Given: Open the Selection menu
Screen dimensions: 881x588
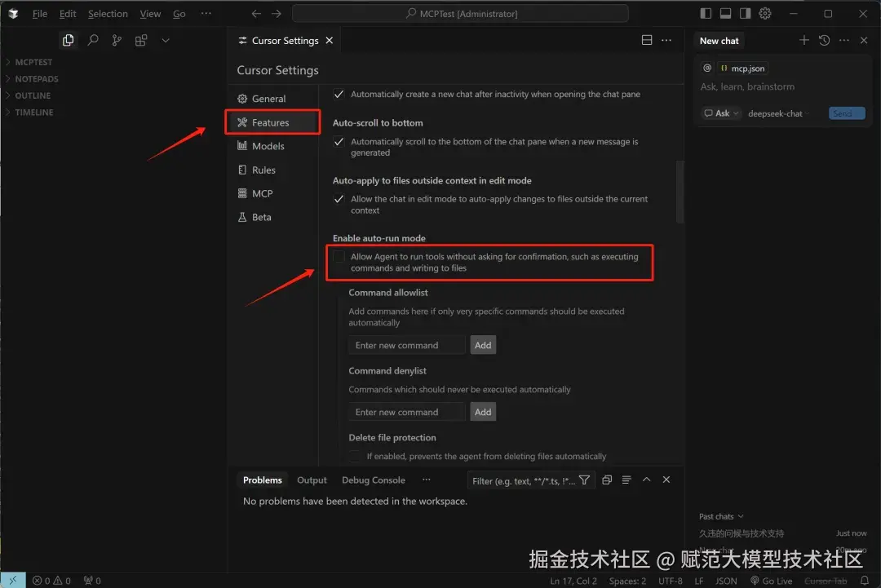Looking at the screenshot, I should pyautogui.click(x=108, y=14).
